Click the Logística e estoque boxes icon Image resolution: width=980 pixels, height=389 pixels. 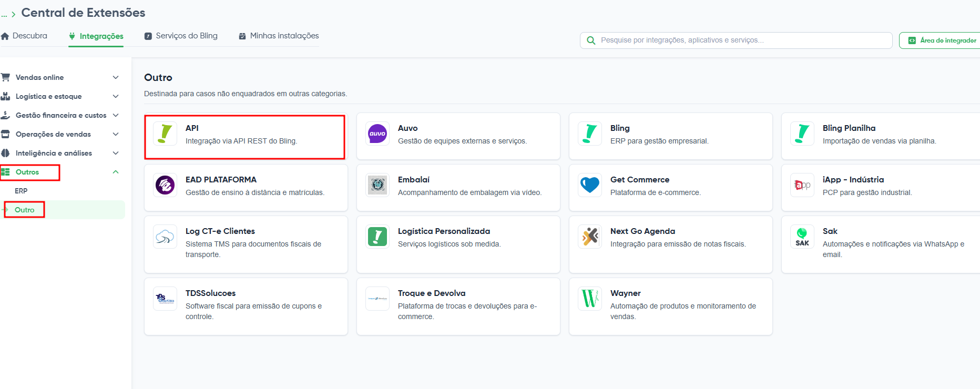click(x=5, y=96)
